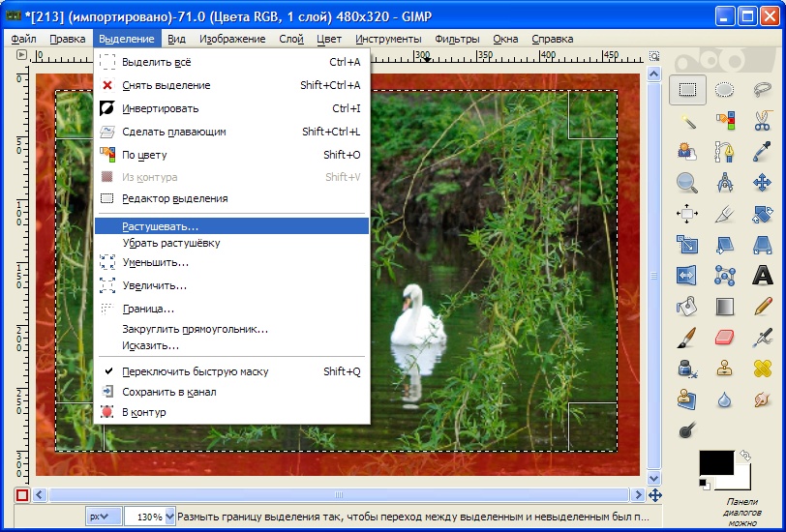Screen dimensions: 786x532
Task: Select the Measure compass tool
Action: click(x=724, y=183)
